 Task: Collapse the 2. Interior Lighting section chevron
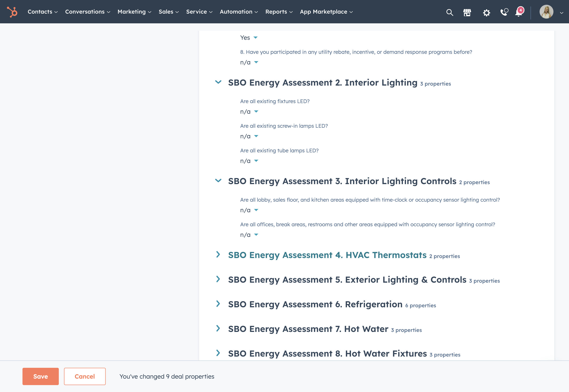tap(218, 82)
